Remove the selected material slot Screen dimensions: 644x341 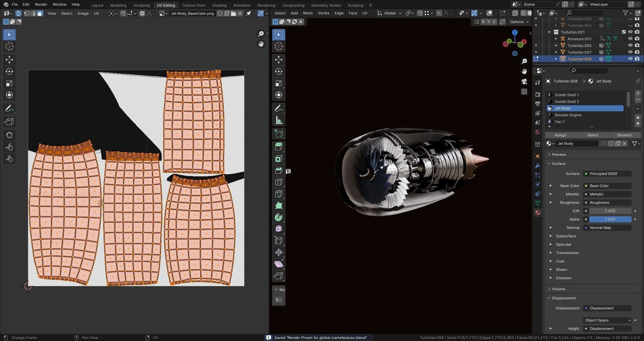pos(638,100)
